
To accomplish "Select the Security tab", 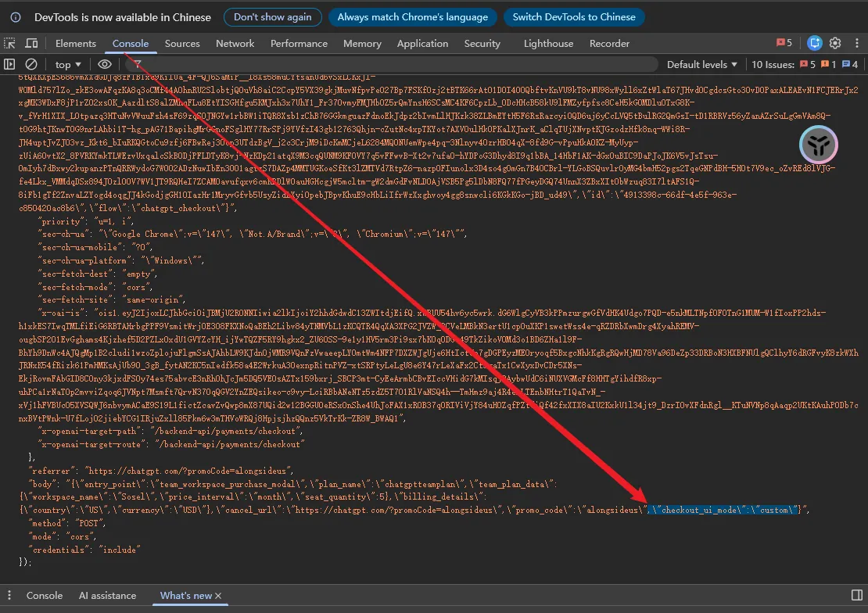I will (x=482, y=43).
